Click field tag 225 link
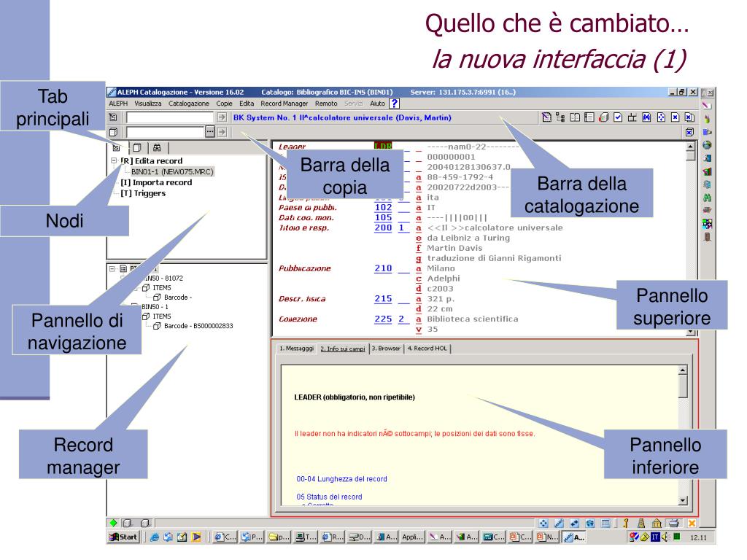The height and width of the screenshot is (560, 747). 383,319
